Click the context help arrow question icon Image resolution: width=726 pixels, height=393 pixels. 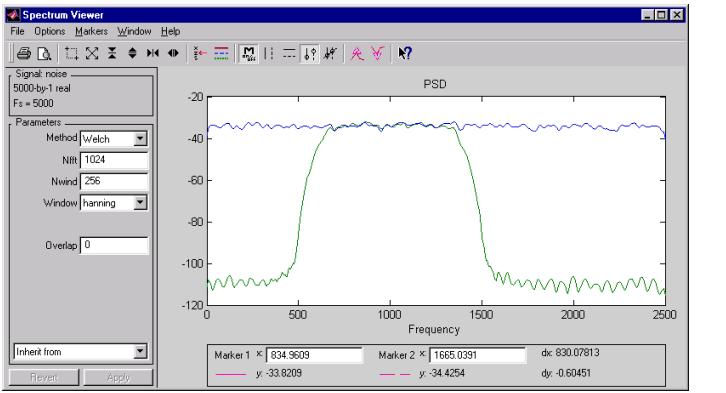405,54
